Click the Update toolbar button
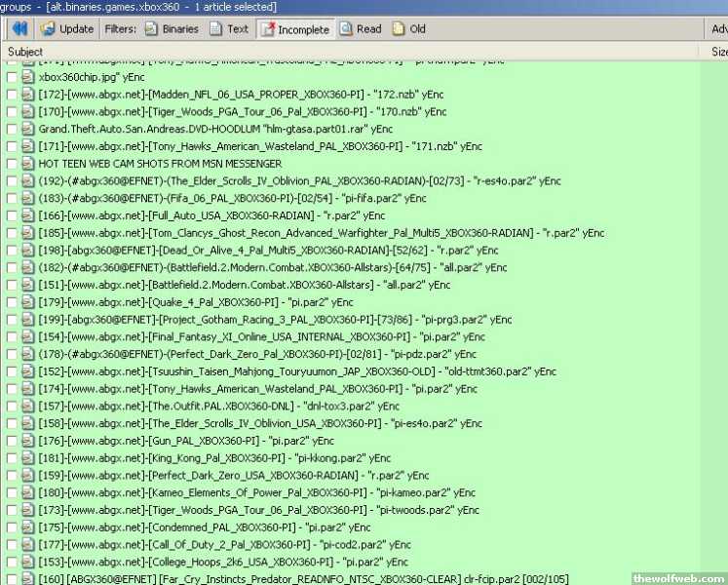This screenshot has height=585, width=728. coord(67,29)
